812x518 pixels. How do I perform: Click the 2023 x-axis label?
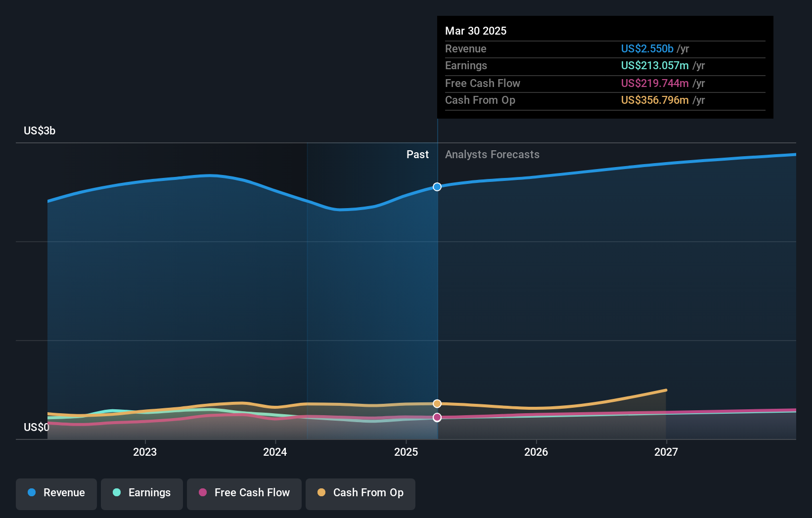click(145, 452)
